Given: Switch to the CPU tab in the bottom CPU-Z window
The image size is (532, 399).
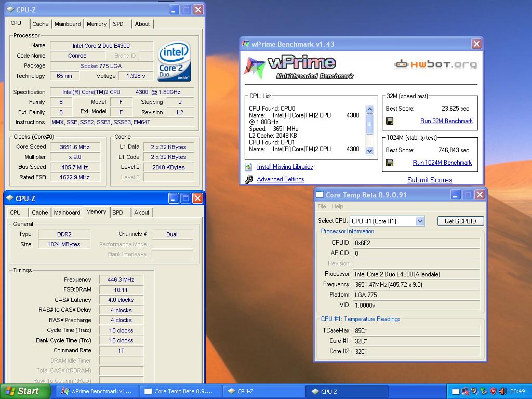Looking at the screenshot, I should point(15,212).
